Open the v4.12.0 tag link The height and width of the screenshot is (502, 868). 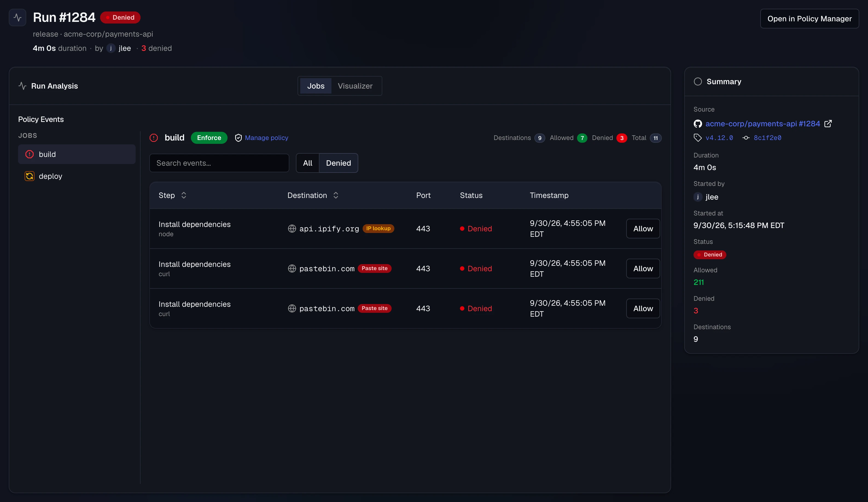click(719, 138)
